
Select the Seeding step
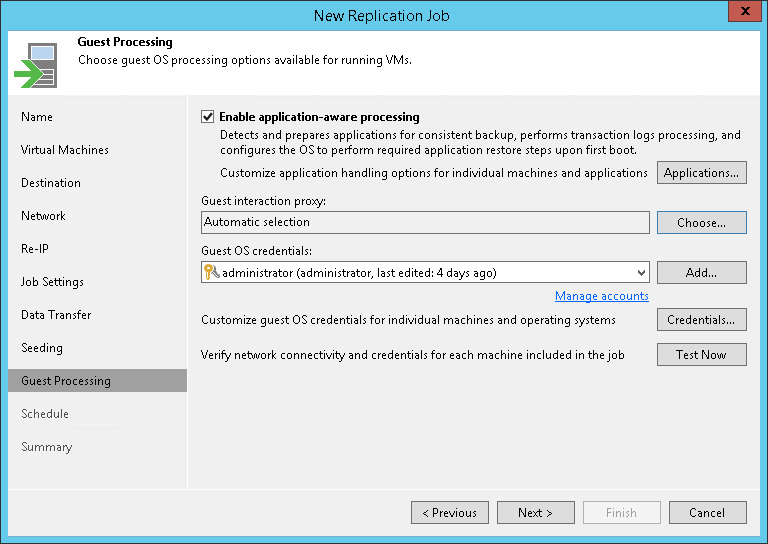click(42, 348)
